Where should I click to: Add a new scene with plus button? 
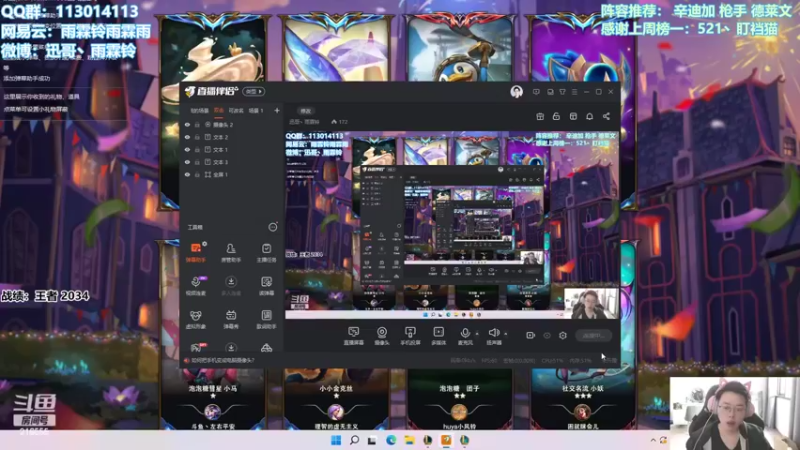[277, 110]
